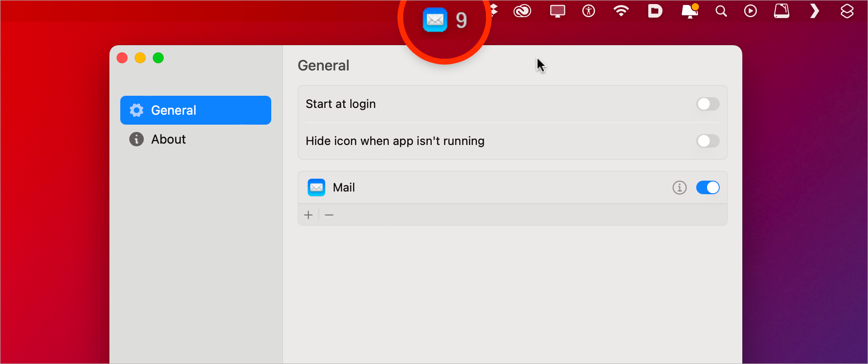
Task: Toggle Hide icon when app isn't running
Action: 708,141
